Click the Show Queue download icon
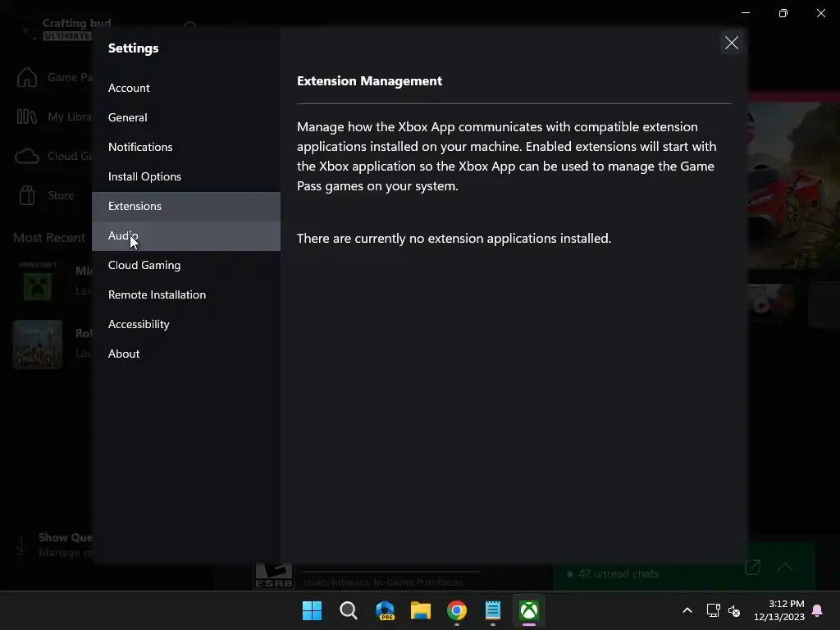 click(21, 546)
